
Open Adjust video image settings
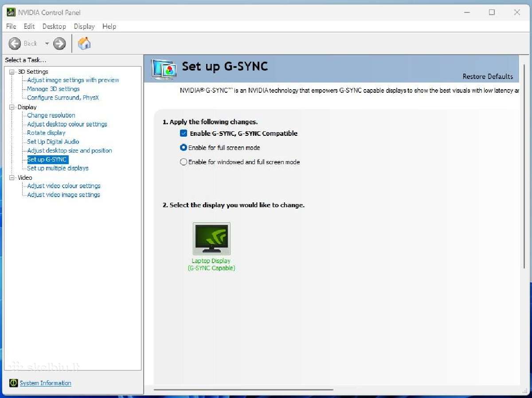63,195
